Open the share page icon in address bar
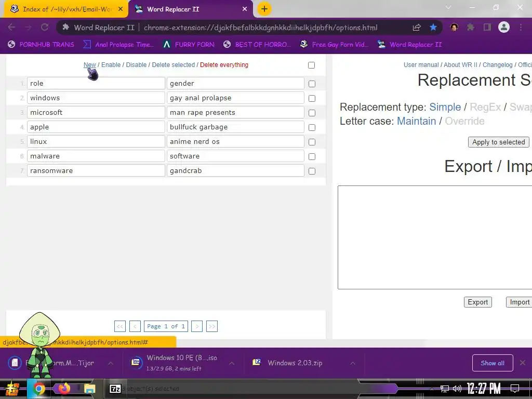532x399 pixels. (x=417, y=28)
